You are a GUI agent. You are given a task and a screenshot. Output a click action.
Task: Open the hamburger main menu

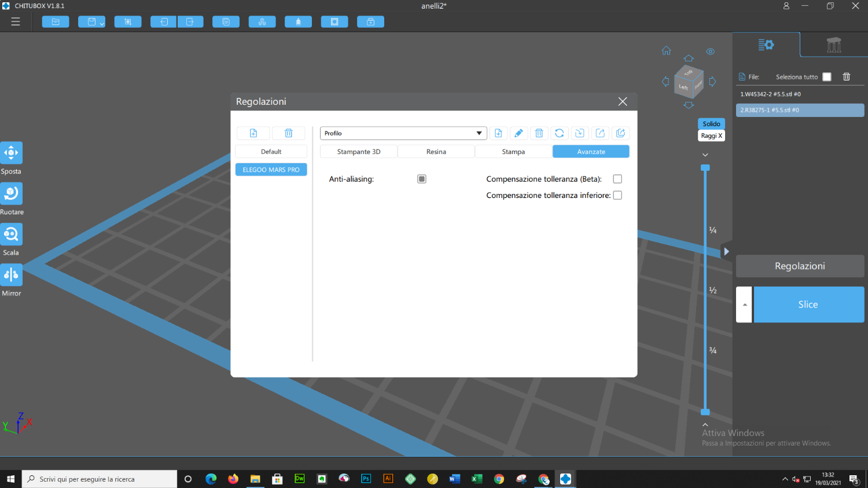coord(16,21)
